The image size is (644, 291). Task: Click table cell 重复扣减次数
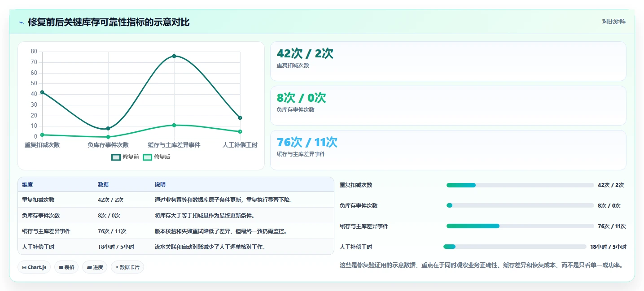point(38,200)
